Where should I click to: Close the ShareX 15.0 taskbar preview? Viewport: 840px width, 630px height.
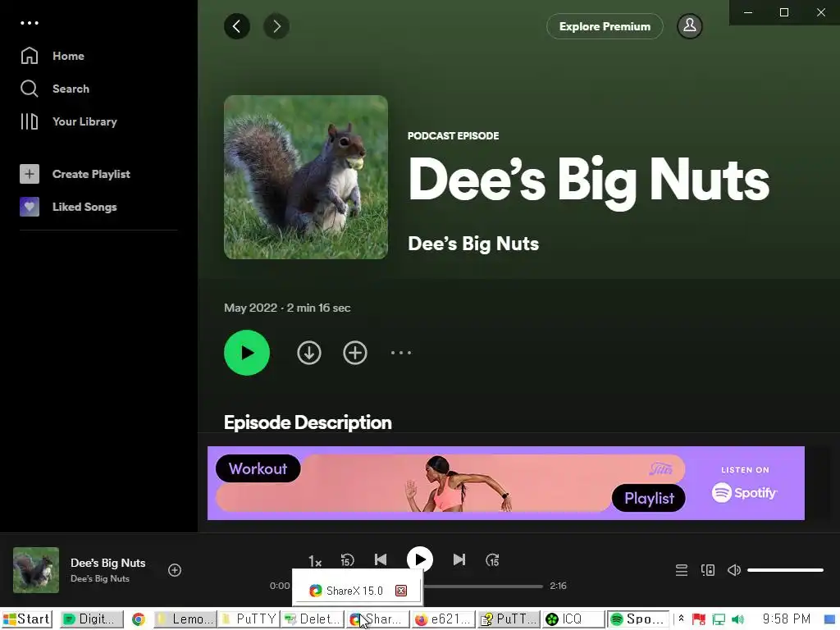click(x=400, y=591)
